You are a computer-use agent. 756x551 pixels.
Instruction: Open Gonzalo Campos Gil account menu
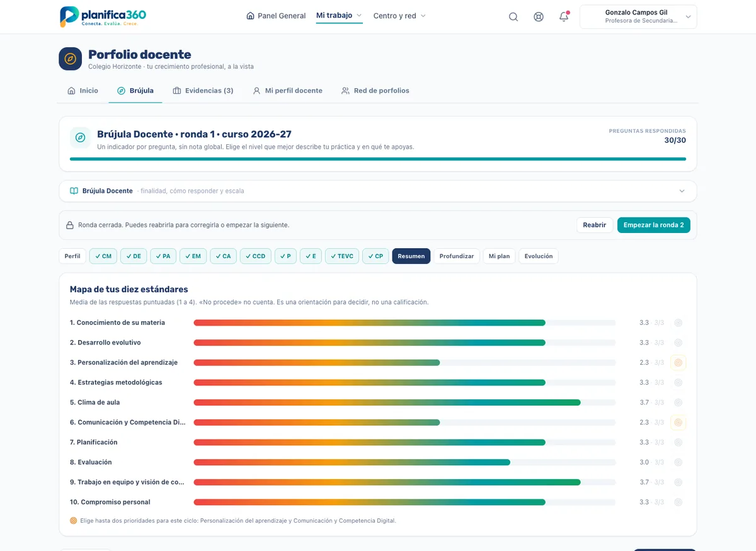(638, 17)
